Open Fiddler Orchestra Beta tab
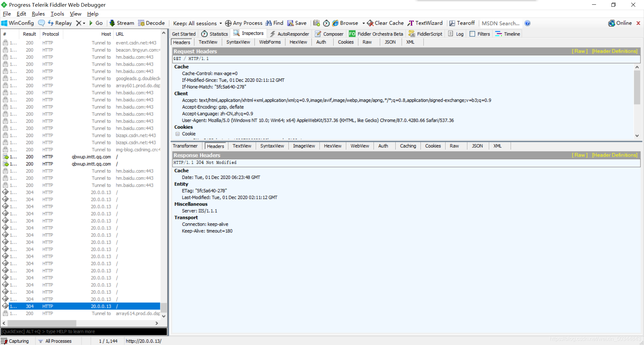The width and height of the screenshot is (644, 345). [376, 34]
